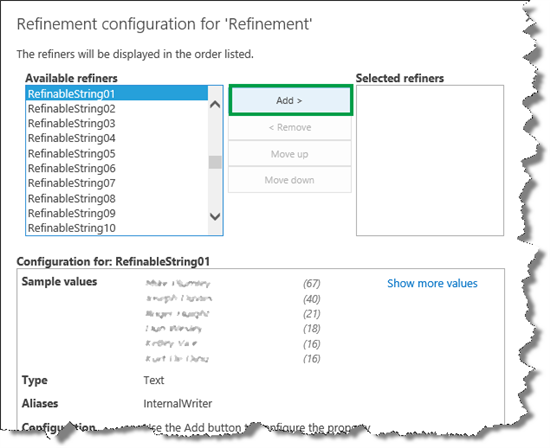Viewport: 550px width, 448px height.
Task: Select RefinableString08 in Available refiners
Action: click(x=117, y=199)
